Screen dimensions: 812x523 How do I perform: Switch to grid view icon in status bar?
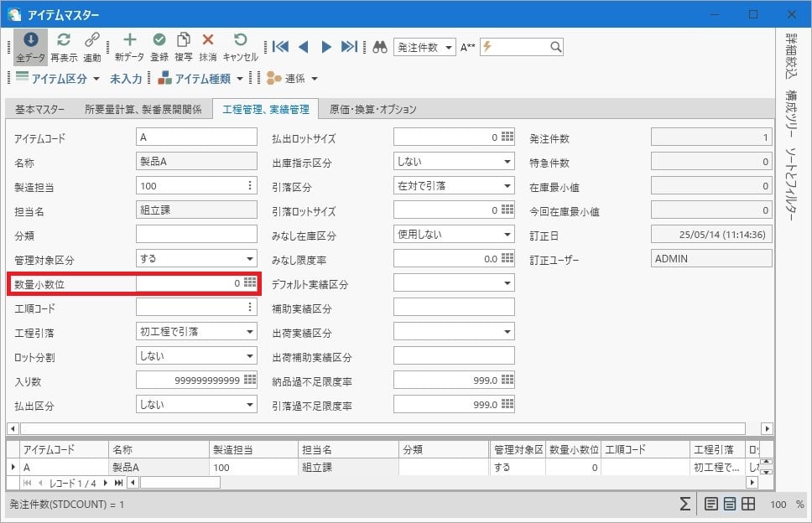[x=748, y=505]
